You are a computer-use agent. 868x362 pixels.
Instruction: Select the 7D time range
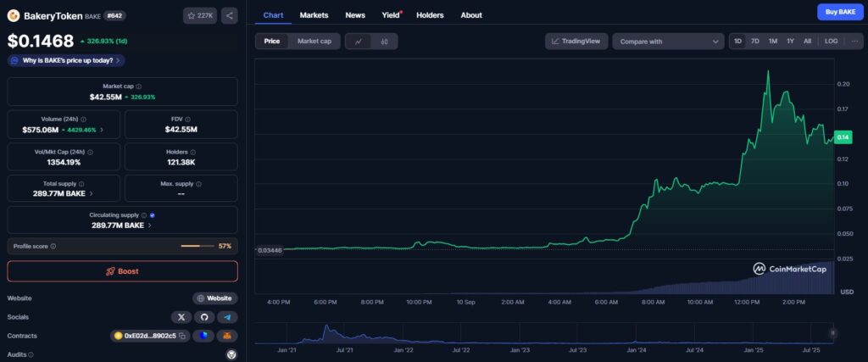(755, 41)
